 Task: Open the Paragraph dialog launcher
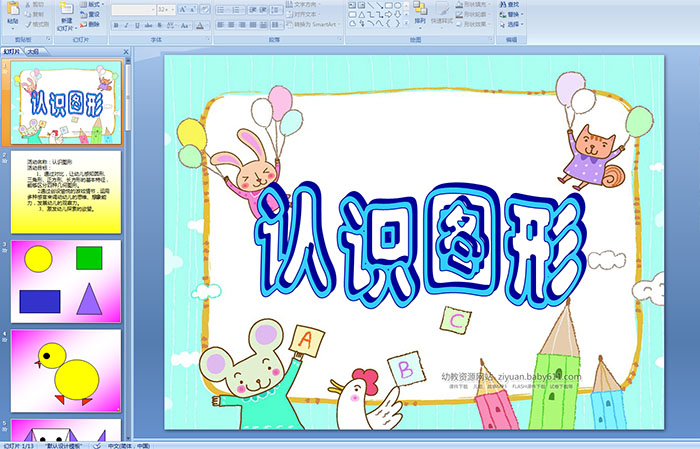340,39
